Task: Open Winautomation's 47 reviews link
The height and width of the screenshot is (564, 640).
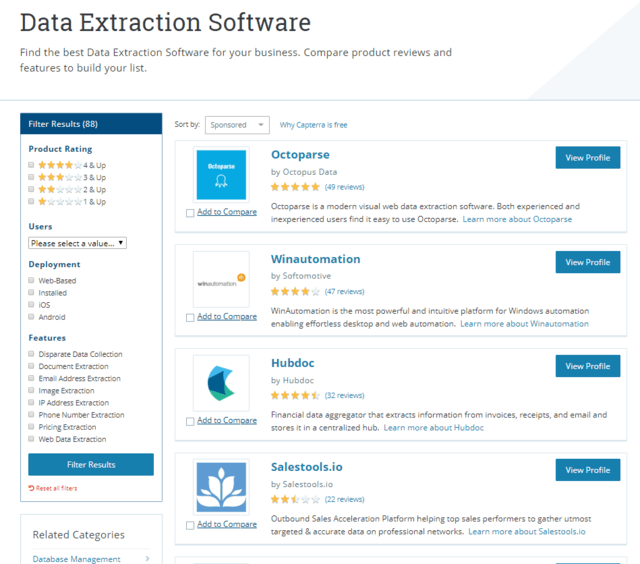Action: (x=344, y=291)
